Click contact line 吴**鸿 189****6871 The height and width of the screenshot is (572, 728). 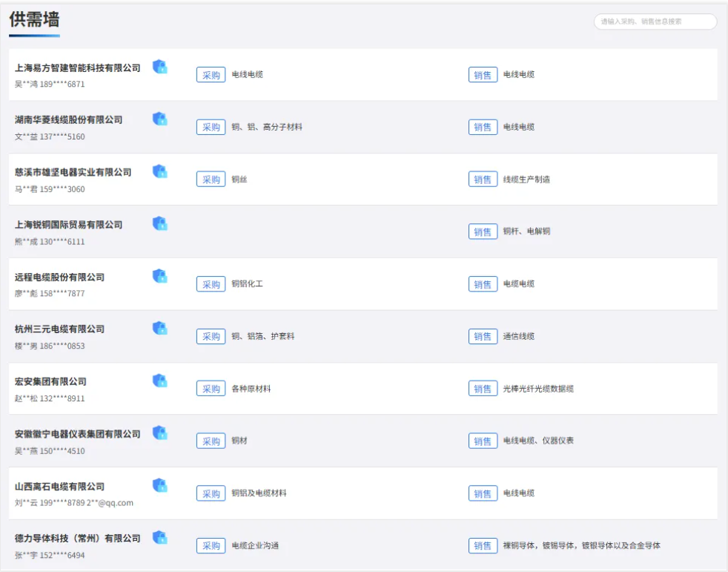click(x=50, y=84)
